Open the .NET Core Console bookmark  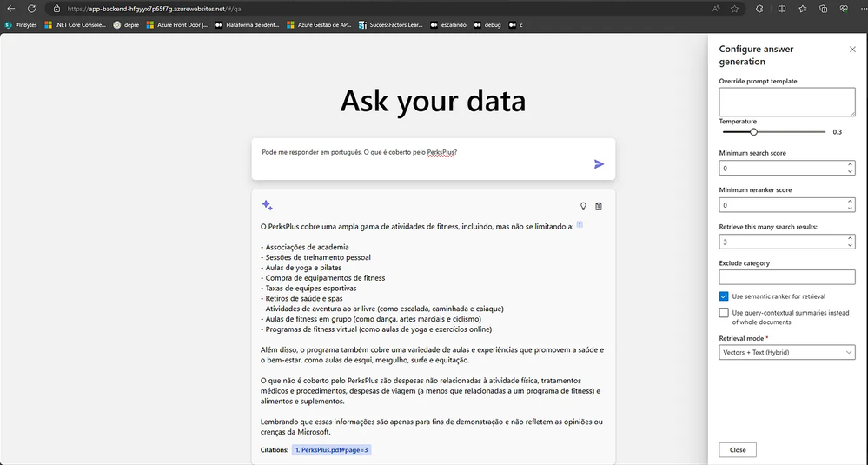click(76, 25)
